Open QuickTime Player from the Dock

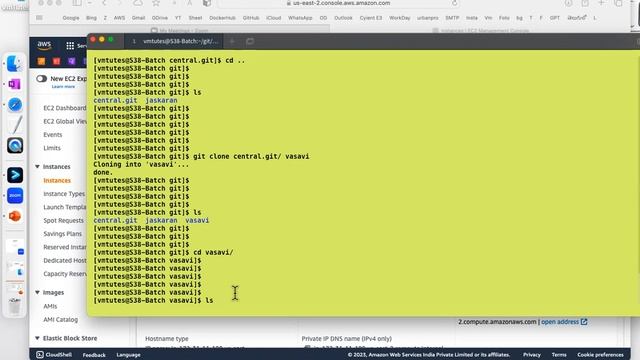[x=15, y=146]
